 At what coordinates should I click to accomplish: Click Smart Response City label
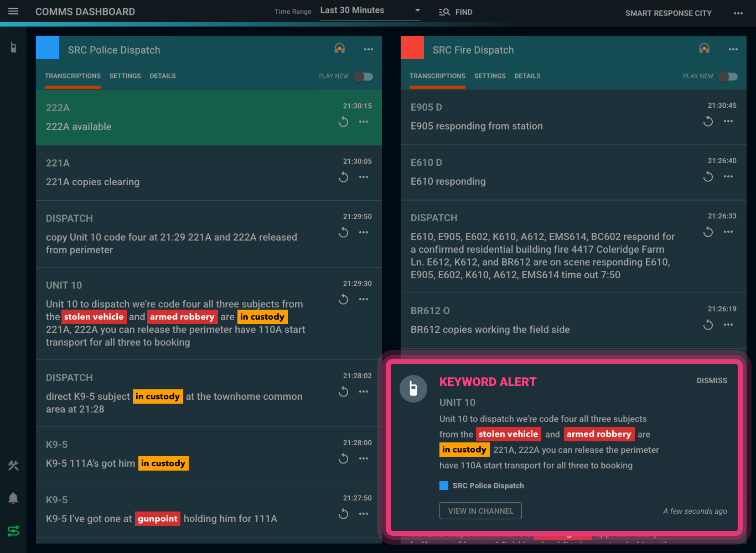669,13
